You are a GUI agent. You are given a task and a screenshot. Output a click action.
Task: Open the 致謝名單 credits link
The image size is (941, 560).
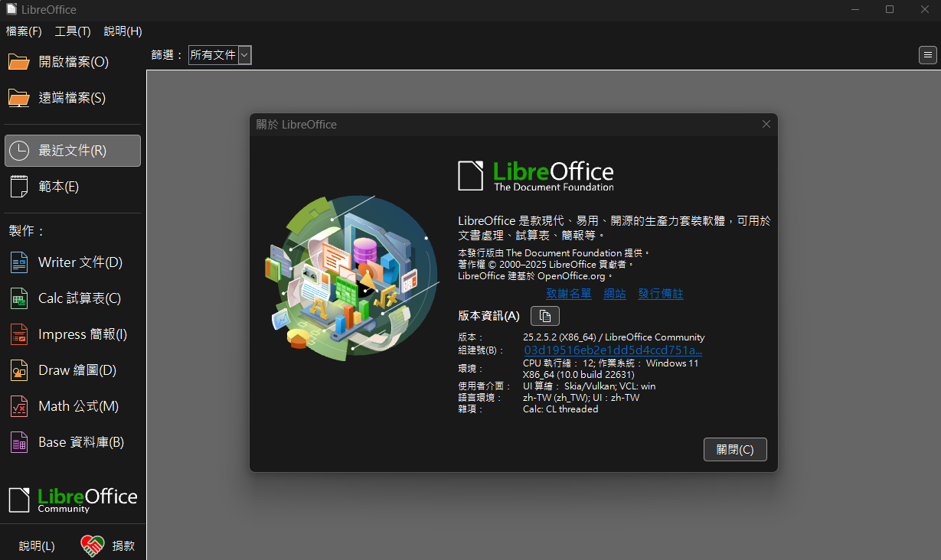[x=569, y=294]
